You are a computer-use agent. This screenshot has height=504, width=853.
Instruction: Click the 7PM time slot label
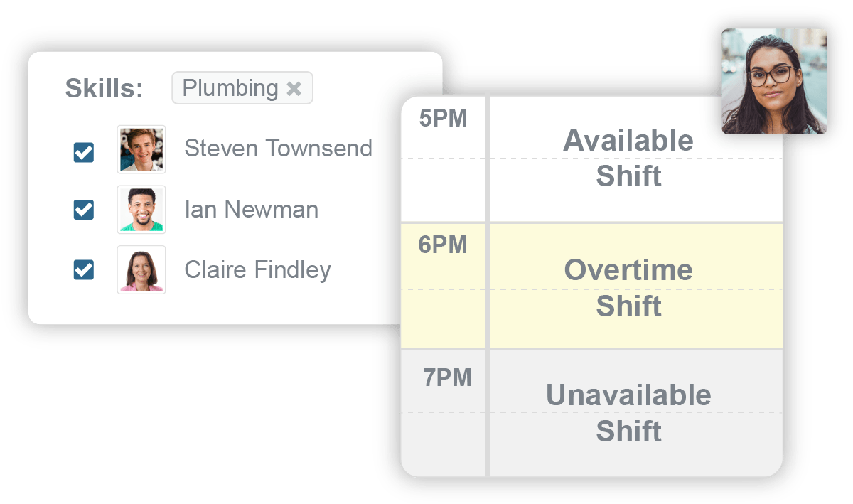pyautogui.click(x=447, y=377)
